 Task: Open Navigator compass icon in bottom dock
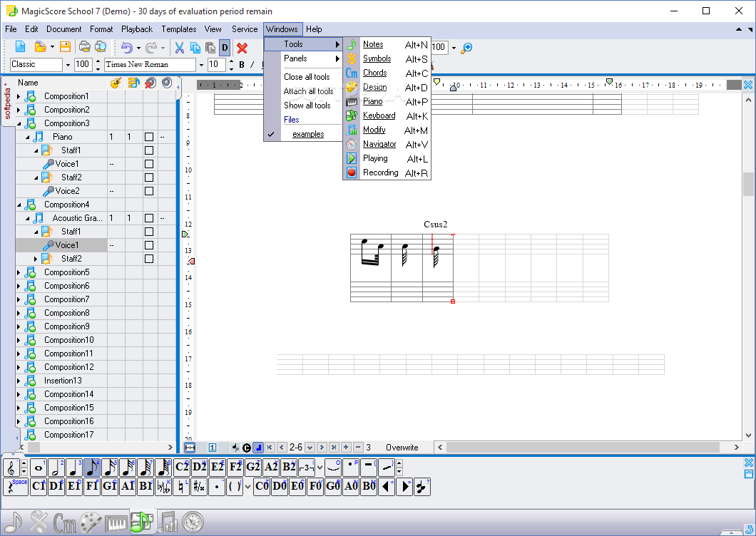tap(193, 522)
